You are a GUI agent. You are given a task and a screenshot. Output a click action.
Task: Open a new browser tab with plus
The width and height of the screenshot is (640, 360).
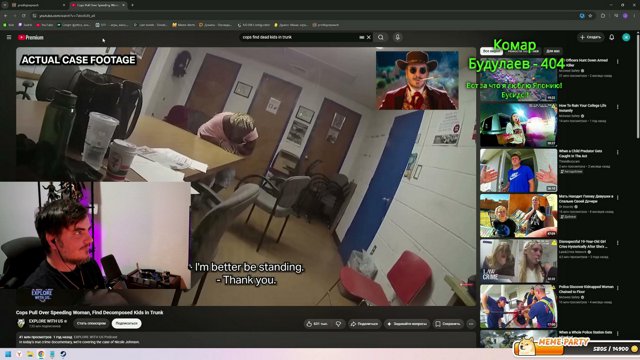(x=132, y=5)
